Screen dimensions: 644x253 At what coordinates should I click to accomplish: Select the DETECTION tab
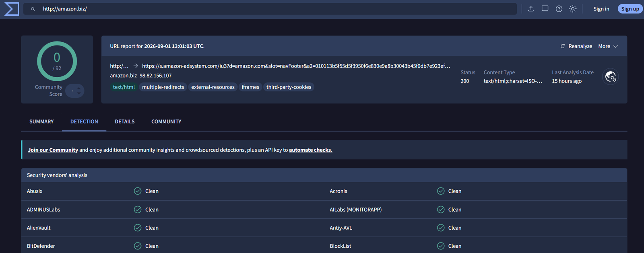click(x=84, y=121)
